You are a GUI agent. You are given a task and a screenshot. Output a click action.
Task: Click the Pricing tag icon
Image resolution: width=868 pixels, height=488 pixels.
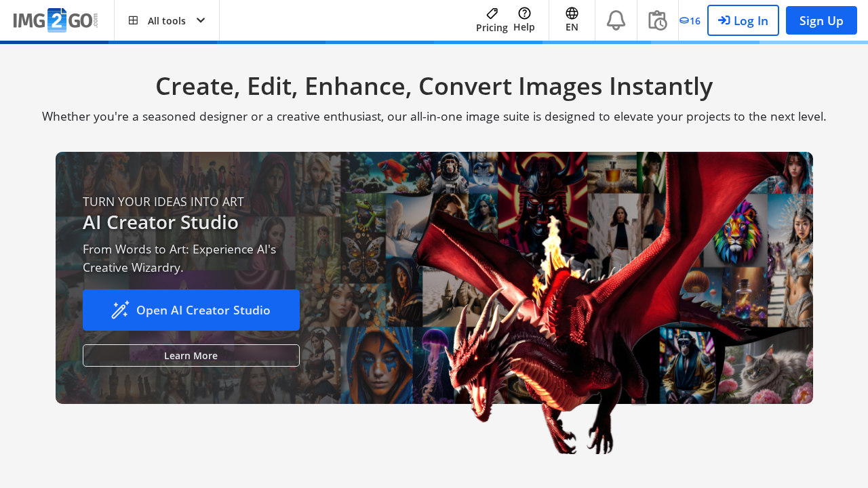(491, 13)
